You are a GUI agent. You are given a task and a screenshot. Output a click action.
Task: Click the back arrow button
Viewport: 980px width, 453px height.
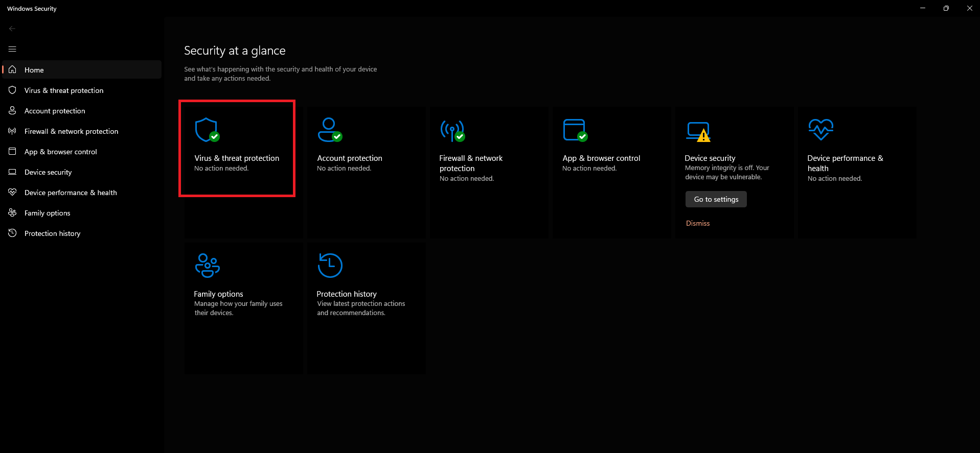point(12,29)
